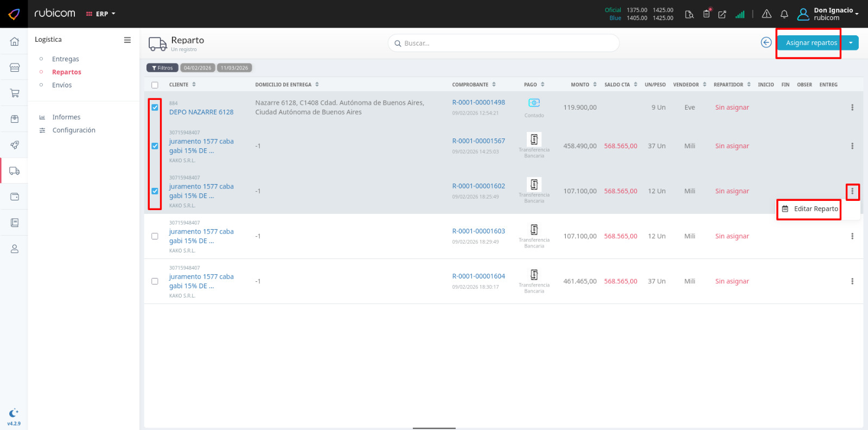Open Informes in the Logística menu
The image size is (868, 430).
[66, 117]
